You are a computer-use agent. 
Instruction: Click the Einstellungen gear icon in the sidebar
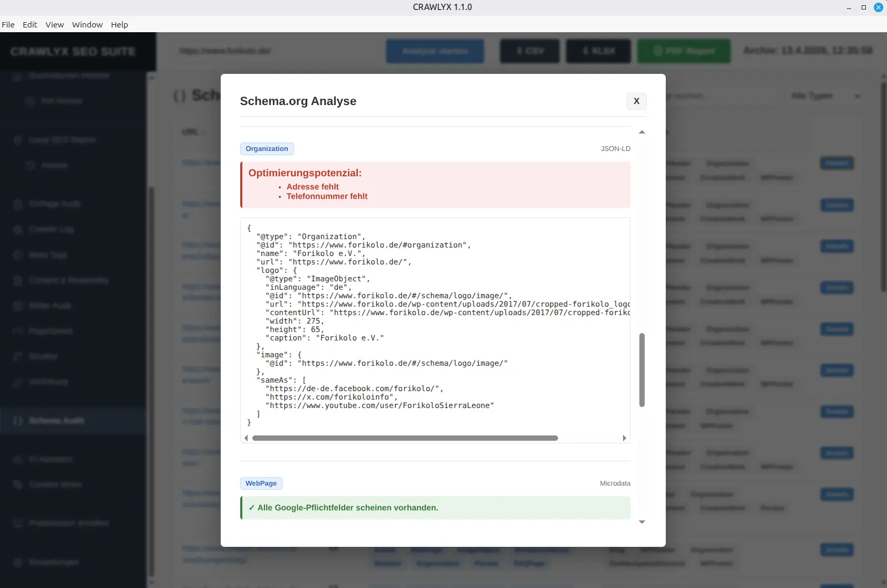pos(18,562)
